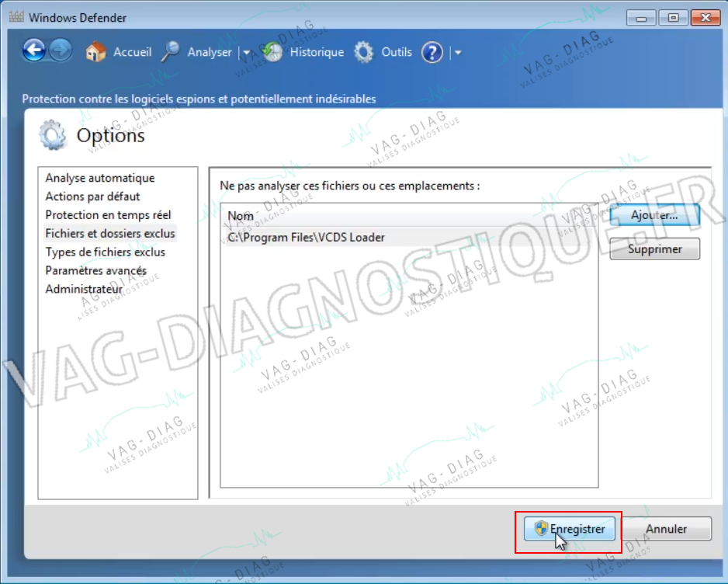Select the Administrateur option
The width and height of the screenshot is (728, 584).
coord(84,290)
